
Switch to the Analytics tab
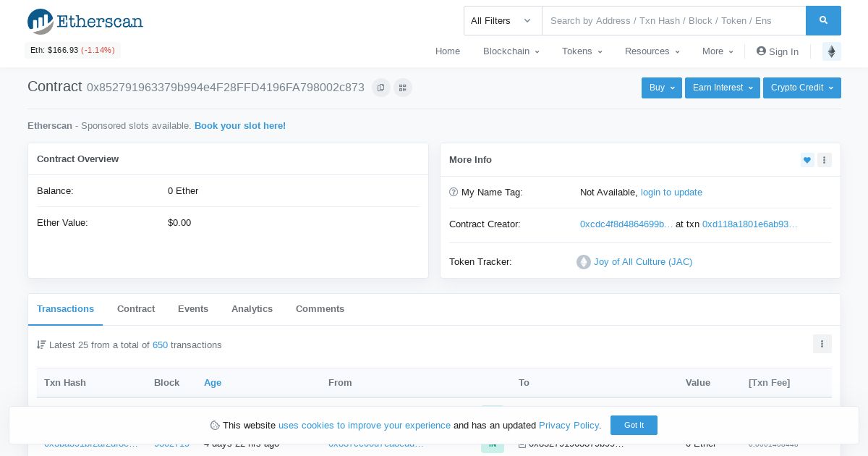pyautogui.click(x=252, y=309)
